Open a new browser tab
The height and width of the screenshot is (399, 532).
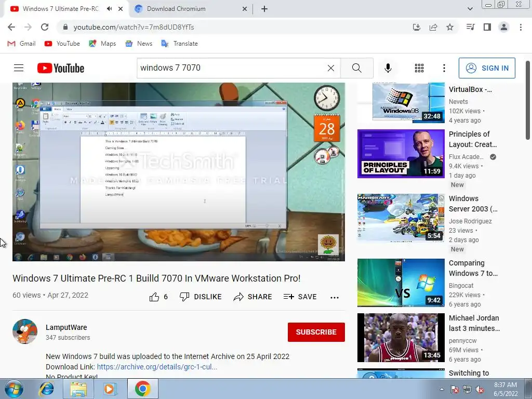264,9
